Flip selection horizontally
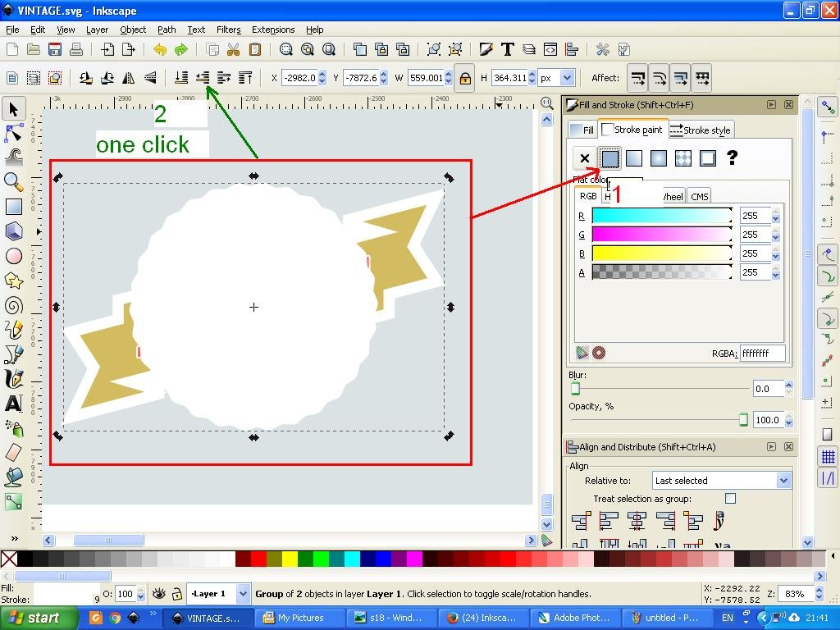 pyautogui.click(x=129, y=78)
